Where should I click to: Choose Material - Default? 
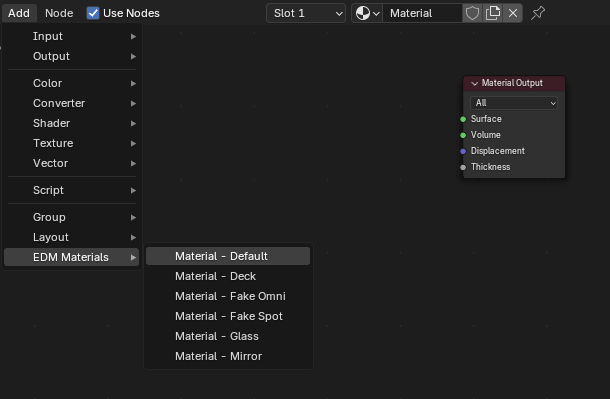(228, 256)
